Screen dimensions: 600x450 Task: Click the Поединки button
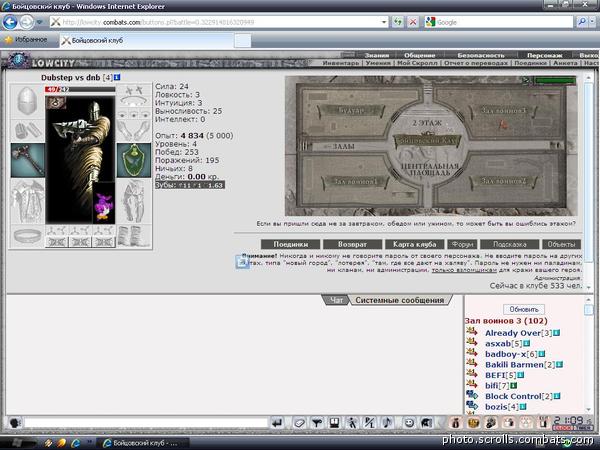coord(291,244)
